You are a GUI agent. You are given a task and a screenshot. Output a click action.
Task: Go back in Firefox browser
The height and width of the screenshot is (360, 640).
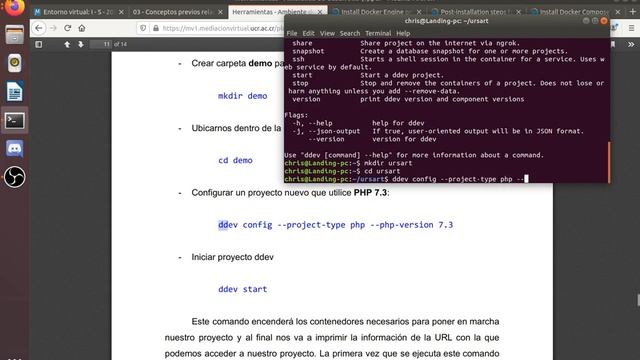39,28
